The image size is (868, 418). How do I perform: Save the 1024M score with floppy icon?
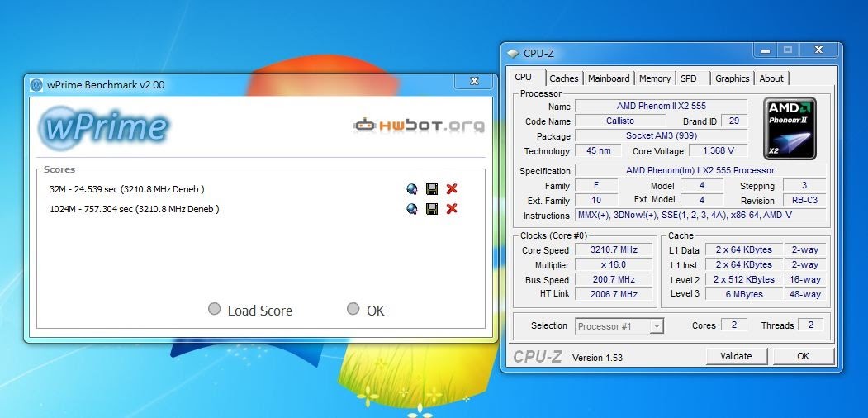pyautogui.click(x=432, y=209)
